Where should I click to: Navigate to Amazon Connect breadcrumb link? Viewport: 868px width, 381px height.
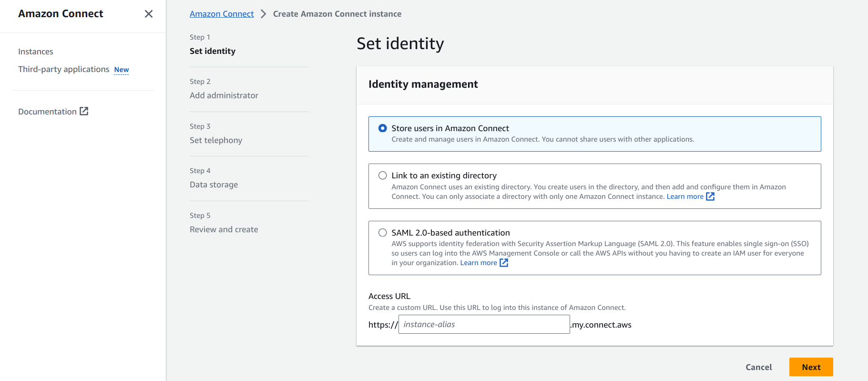222,14
